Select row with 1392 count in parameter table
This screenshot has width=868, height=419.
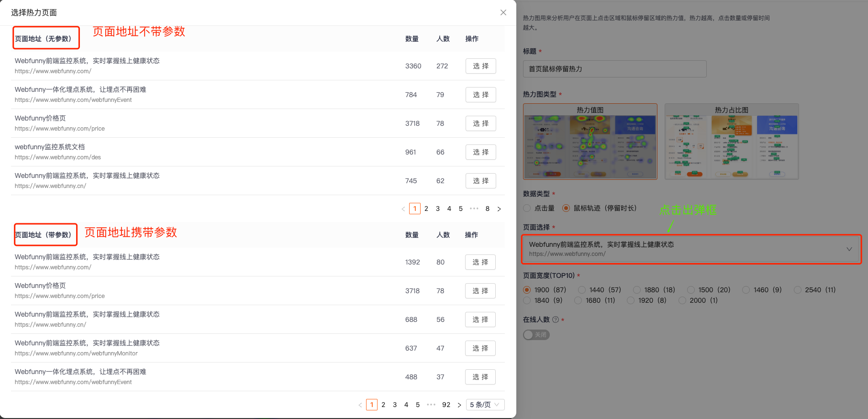tap(480, 262)
